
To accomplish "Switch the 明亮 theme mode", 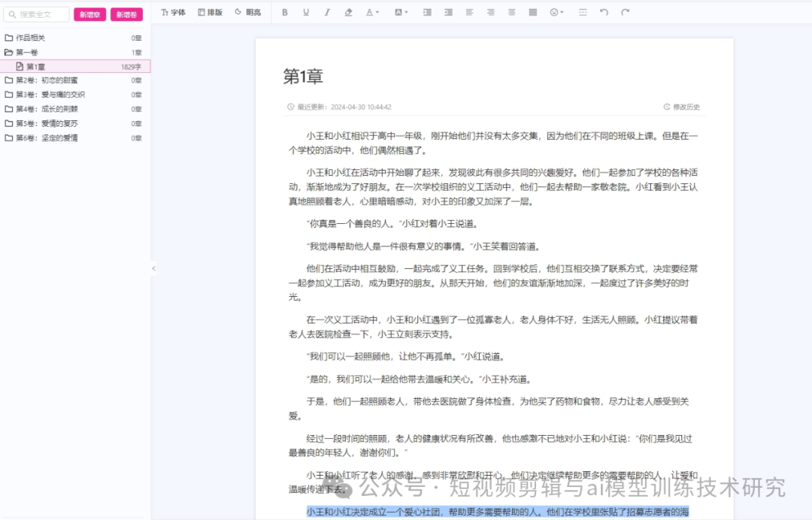I will pos(248,13).
